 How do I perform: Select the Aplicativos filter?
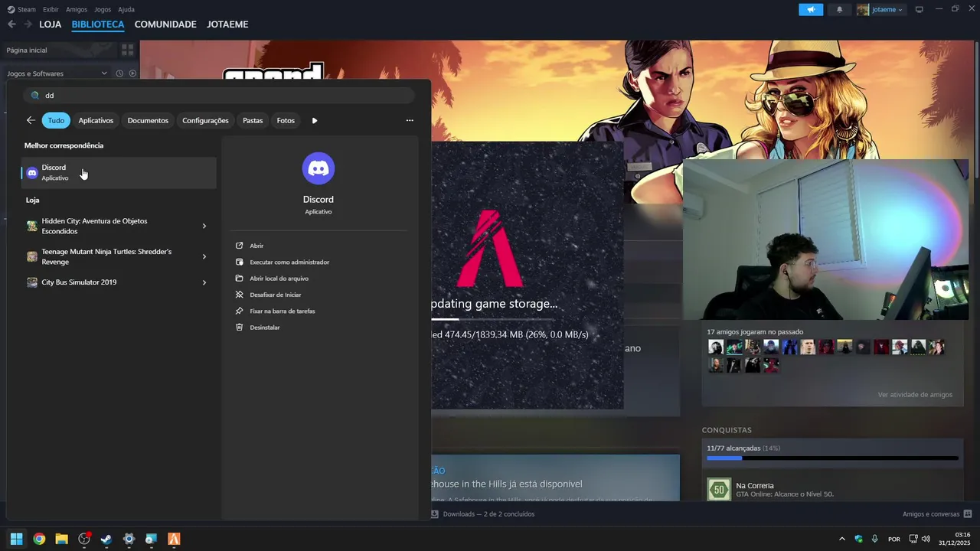tap(96, 120)
